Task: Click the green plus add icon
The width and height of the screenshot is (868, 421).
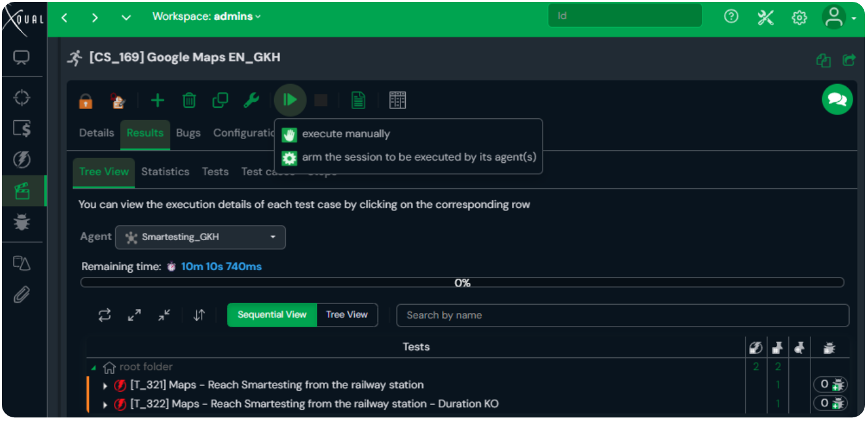Action: (x=158, y=100)
